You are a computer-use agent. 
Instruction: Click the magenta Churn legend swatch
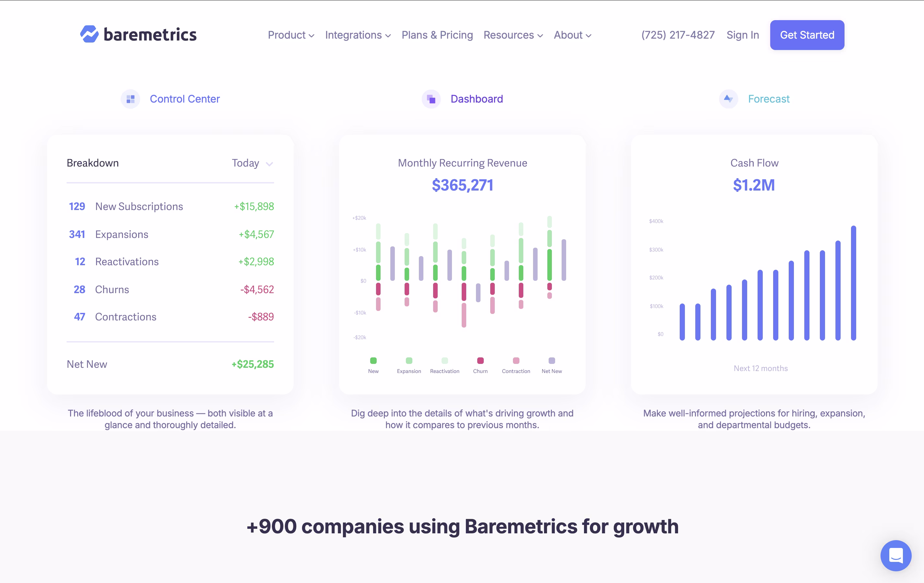[x=480, y=360]
